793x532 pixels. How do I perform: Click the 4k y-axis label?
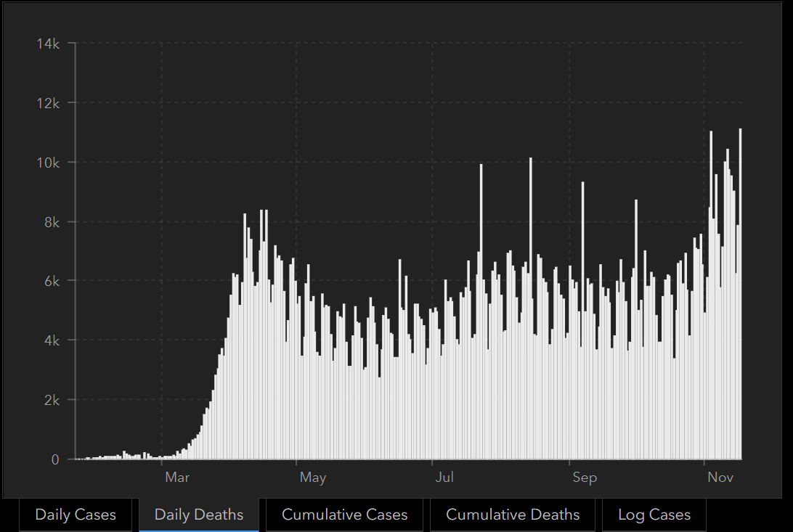pos(51,340)
